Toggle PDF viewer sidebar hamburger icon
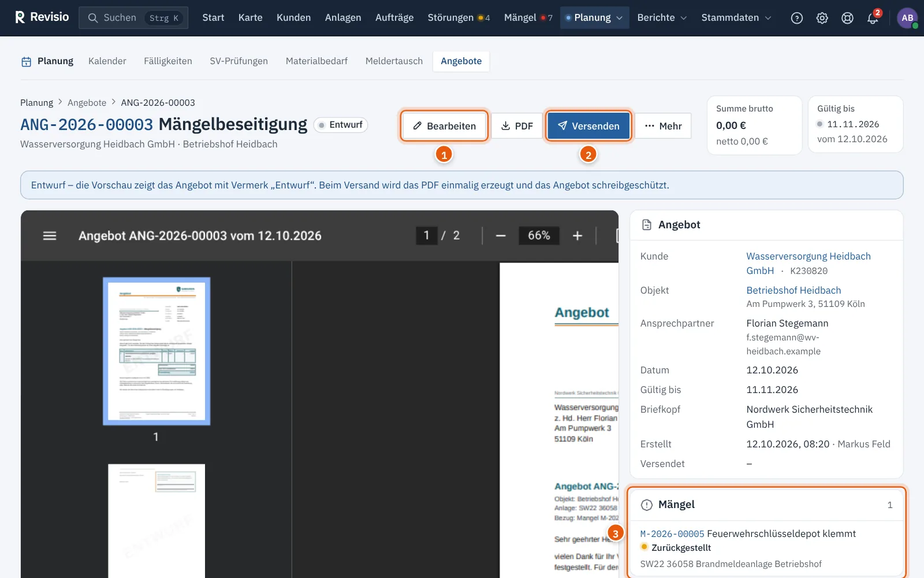Viewport: 924px width, 578px height. [50, 236]
